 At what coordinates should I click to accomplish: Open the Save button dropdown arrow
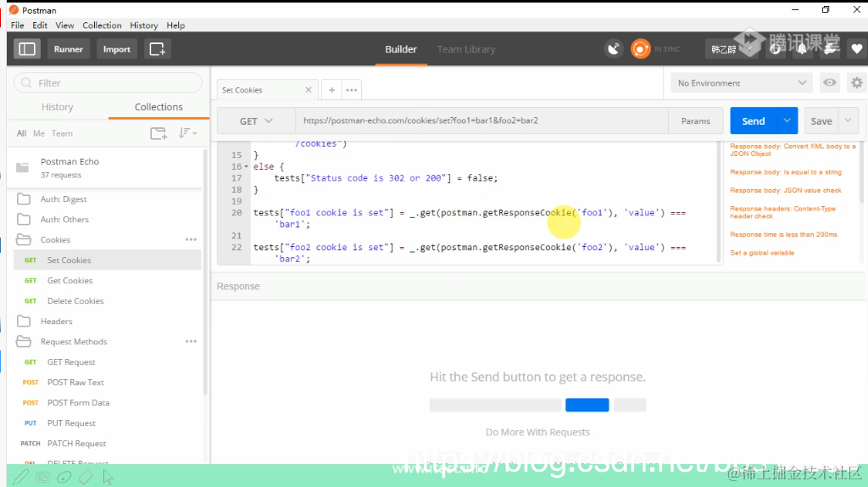[x=848, y=120]
